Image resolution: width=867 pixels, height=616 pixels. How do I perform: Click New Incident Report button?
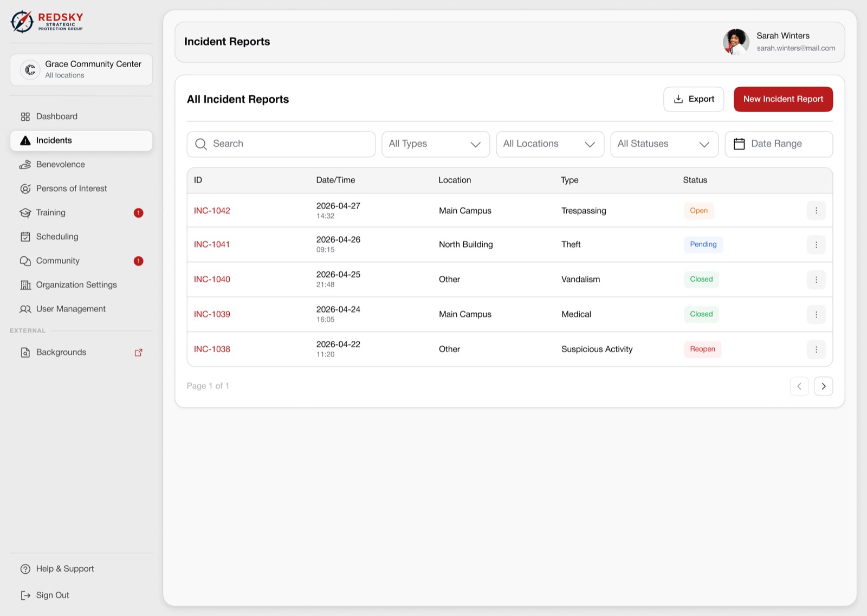pyautogui.click(x=783, y=99)
